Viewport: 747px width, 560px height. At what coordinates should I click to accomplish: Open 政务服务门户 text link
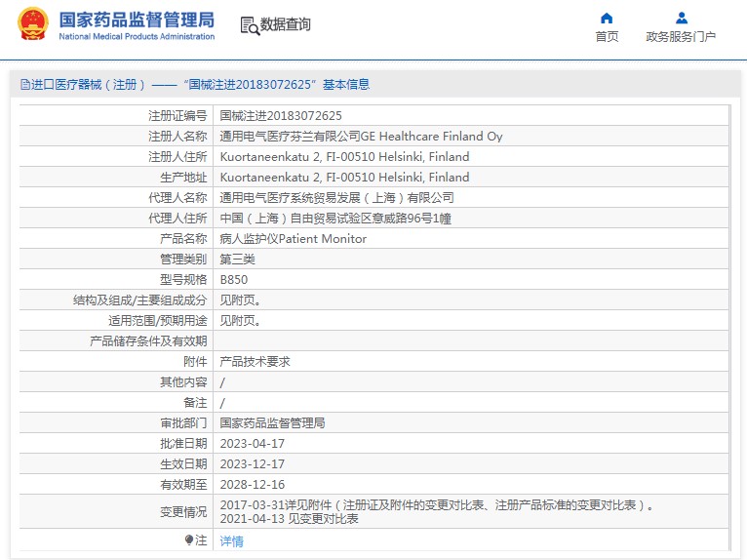pos(681,37)
